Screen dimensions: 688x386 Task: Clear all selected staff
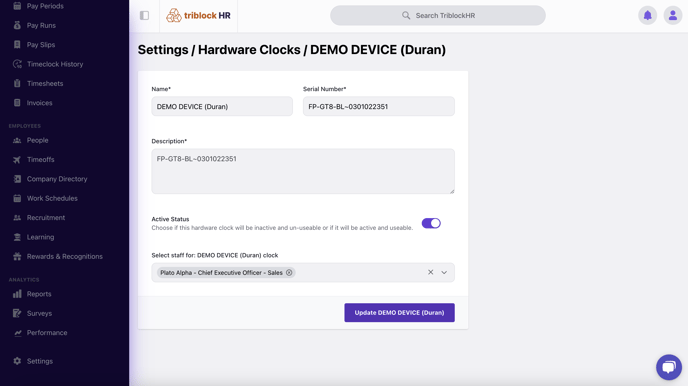pos(430,272)
